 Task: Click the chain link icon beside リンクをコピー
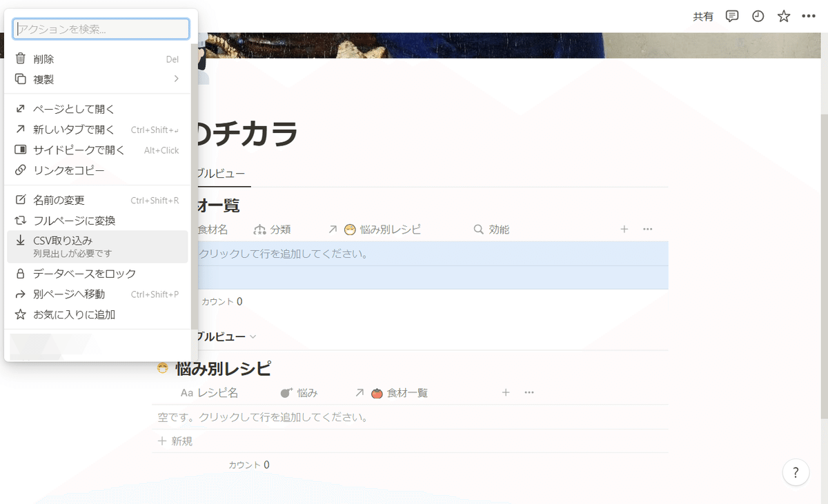(21, 170)
